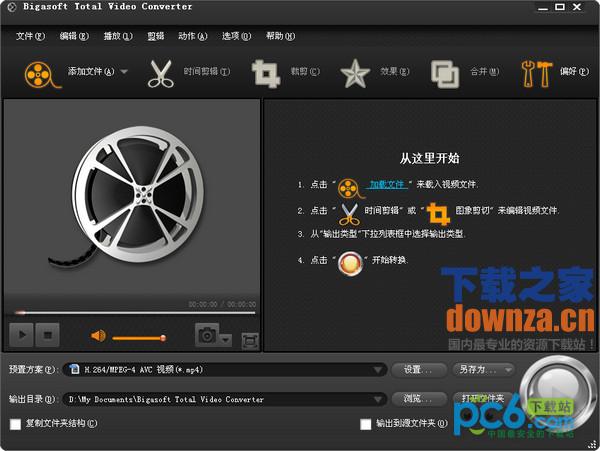Click the 00:00:00 / 00:00:00 time display
The height and width of the screenshot is (451, 600).
(222, 304)
